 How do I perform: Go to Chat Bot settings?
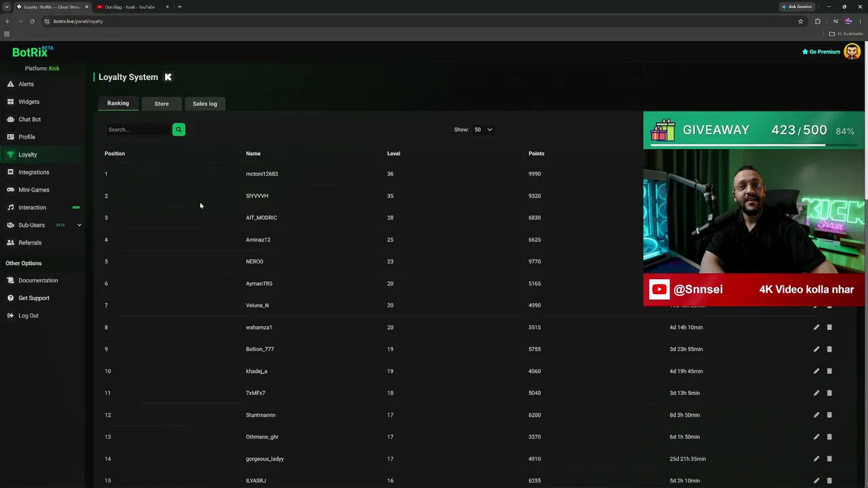coord(29,119)
